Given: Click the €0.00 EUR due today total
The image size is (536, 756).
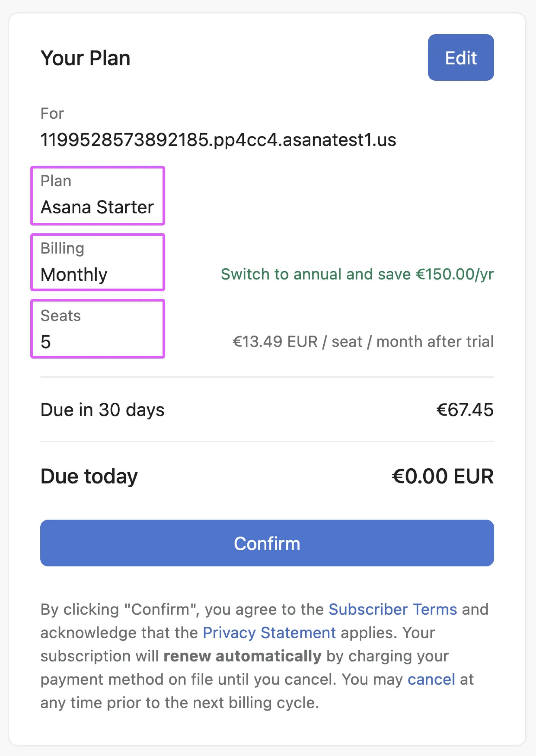Looking at the screenshot, I should (x=442, y=476).
